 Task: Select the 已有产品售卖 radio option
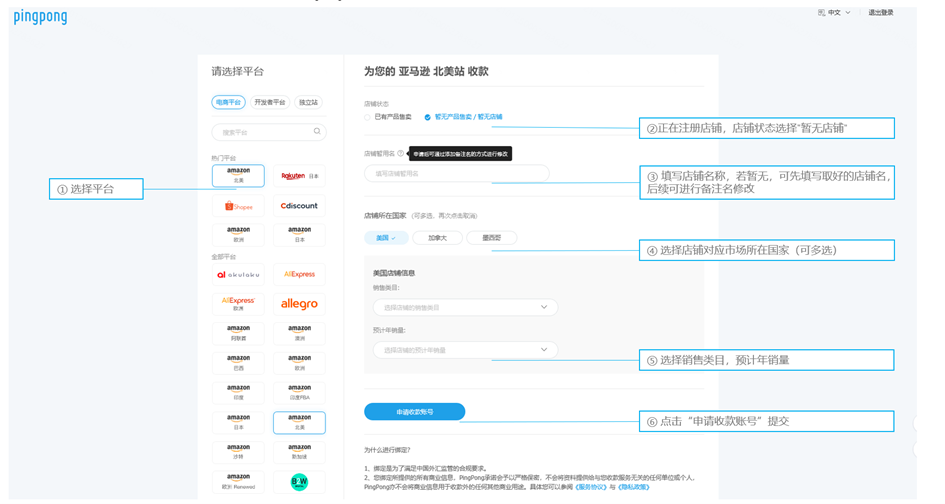click(388, 117)
